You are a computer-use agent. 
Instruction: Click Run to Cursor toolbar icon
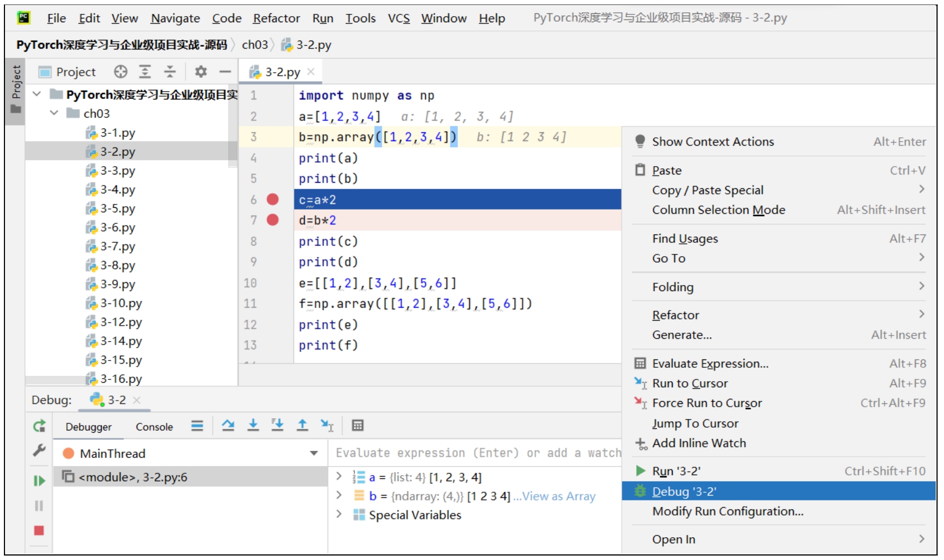coord(327,426)
